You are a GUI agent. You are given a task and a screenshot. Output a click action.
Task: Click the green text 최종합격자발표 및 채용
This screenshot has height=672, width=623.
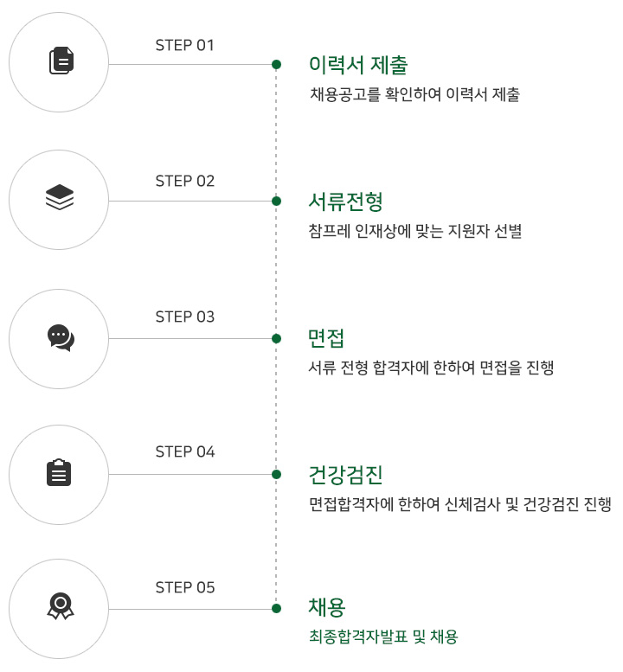[x=382, y=637]
